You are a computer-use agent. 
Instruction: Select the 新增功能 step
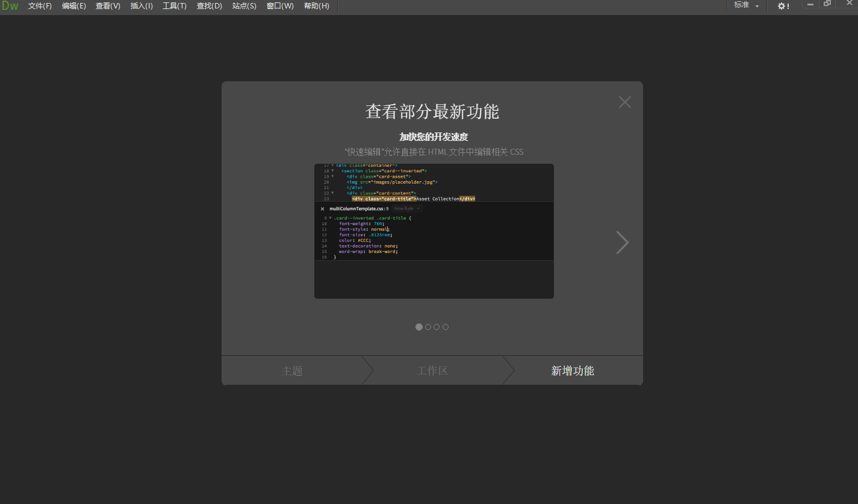click(x=573, y=370)
